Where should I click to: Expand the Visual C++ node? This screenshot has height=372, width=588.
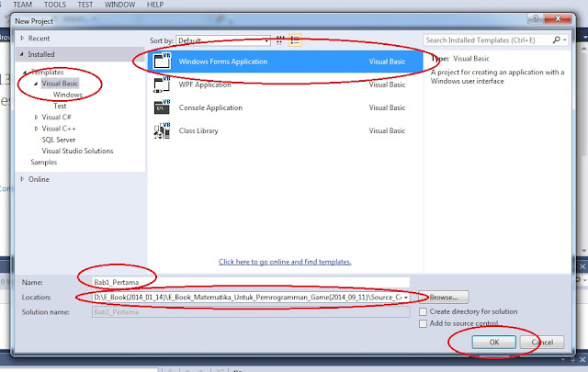(36, 129)
